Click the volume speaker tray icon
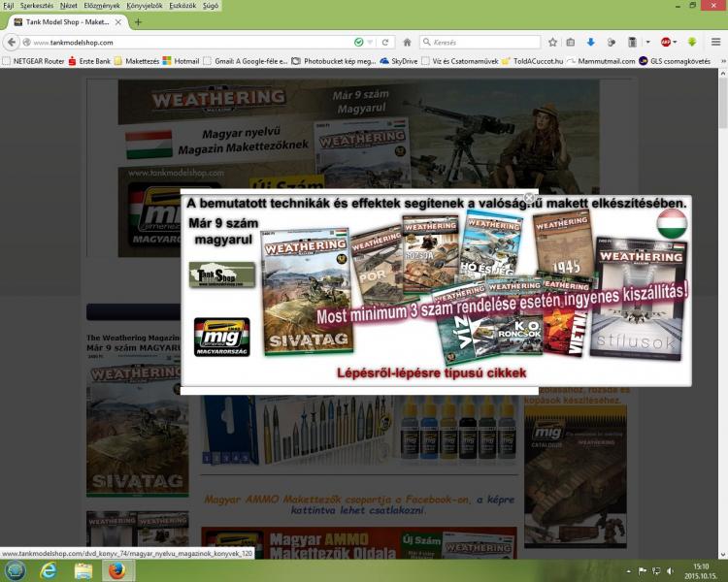The image size is (728, 582). click(x=670, y=571)
